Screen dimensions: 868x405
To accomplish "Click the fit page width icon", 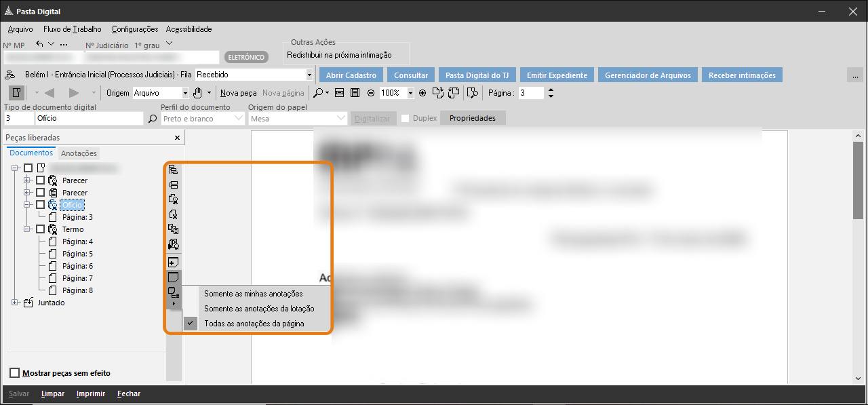I will [340, 93].
